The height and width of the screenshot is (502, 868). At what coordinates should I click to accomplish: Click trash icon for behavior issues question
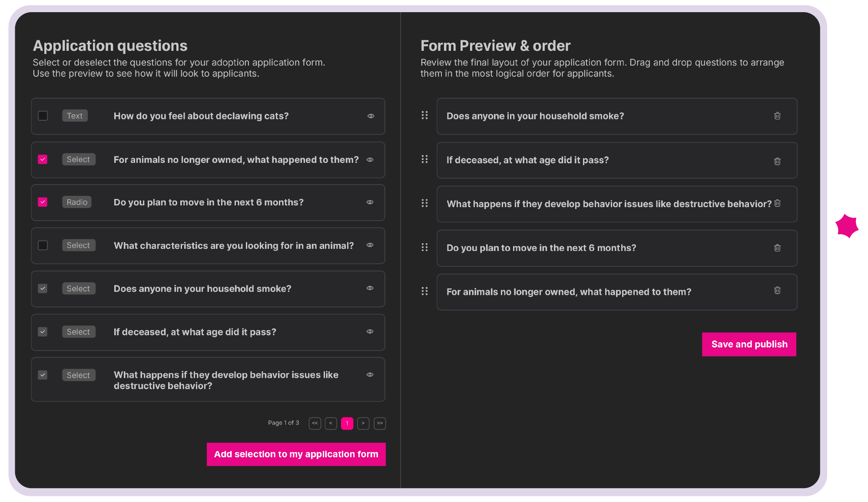777,203
